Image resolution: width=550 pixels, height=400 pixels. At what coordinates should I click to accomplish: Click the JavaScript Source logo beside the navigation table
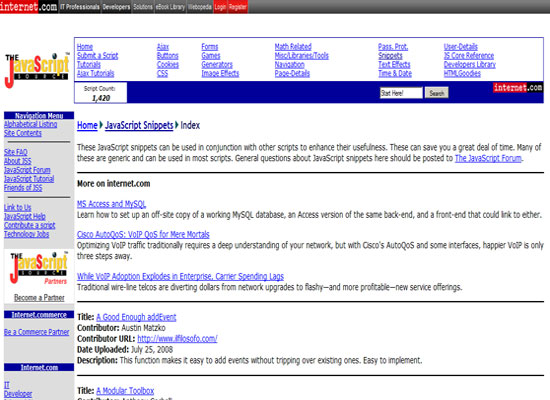click(37, 70)
